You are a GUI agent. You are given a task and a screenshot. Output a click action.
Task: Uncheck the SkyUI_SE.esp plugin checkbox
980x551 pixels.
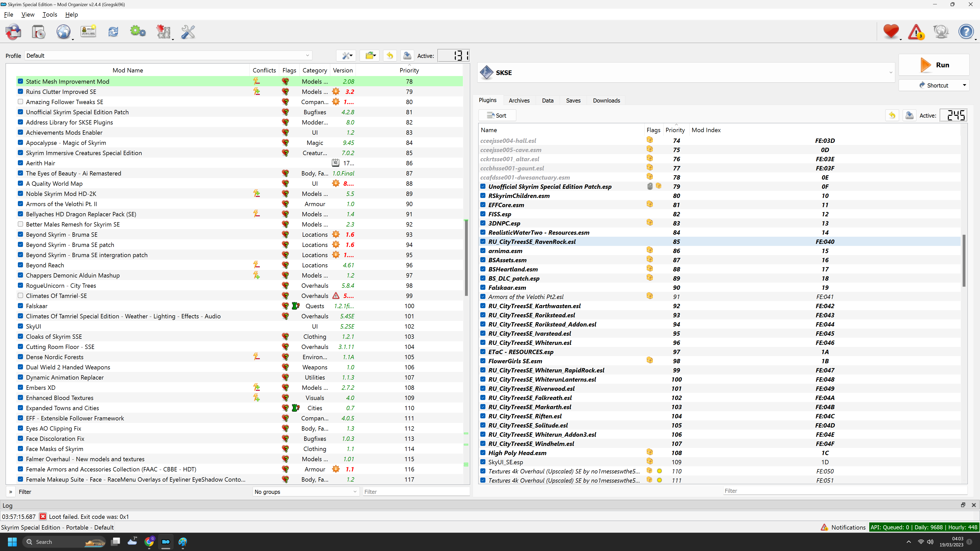(x=483, y=462)
